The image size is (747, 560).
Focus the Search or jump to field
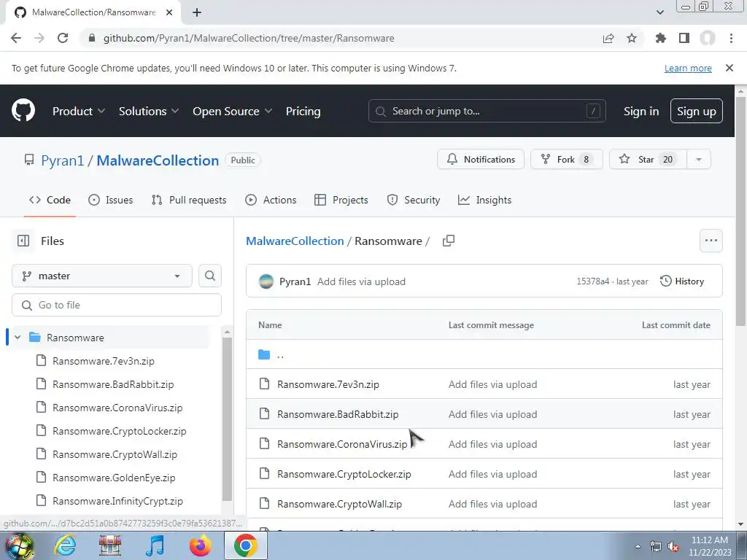point(487,111)
